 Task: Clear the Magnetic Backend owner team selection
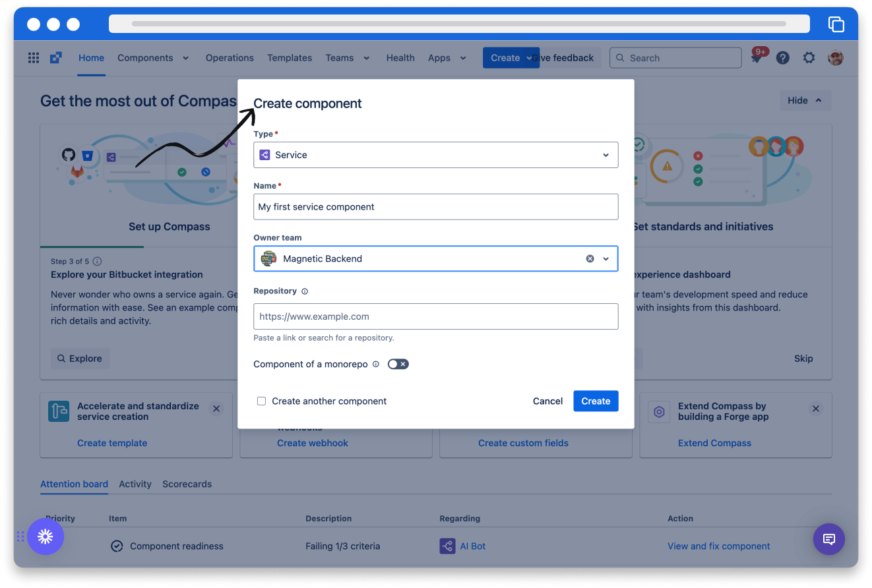pyautogui.click(x=590, y=259)
